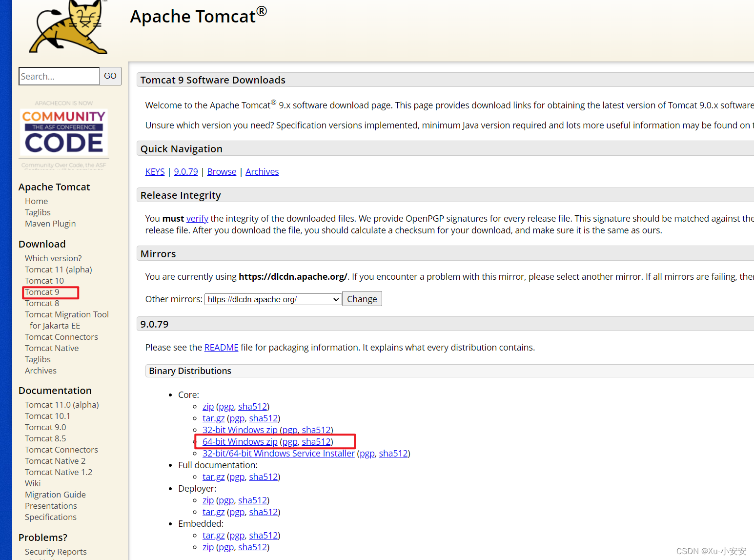The image size is (754, 560).
Task: Open sha512 for Windows Service Installer
Action: pyautogui.click(x=393, y=454)
